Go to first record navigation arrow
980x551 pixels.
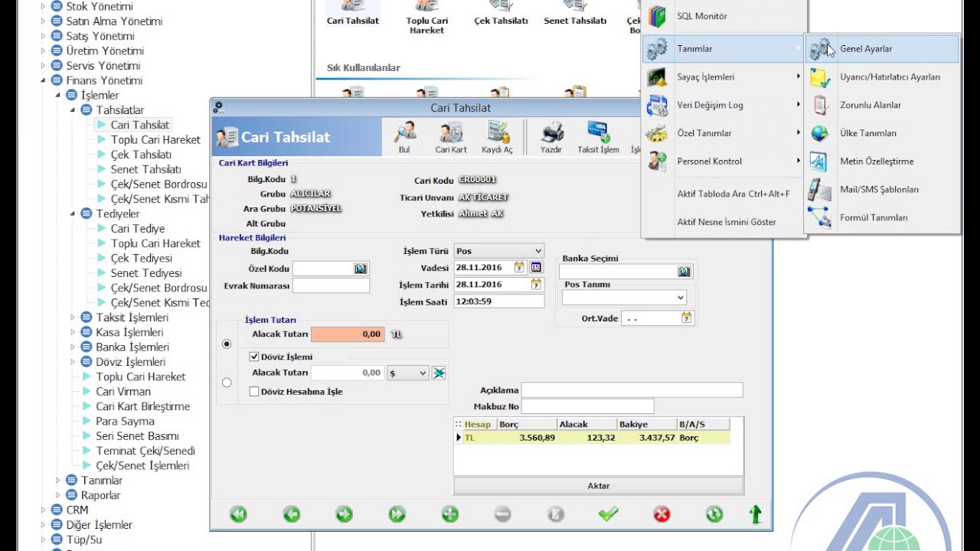pos(239,514)
